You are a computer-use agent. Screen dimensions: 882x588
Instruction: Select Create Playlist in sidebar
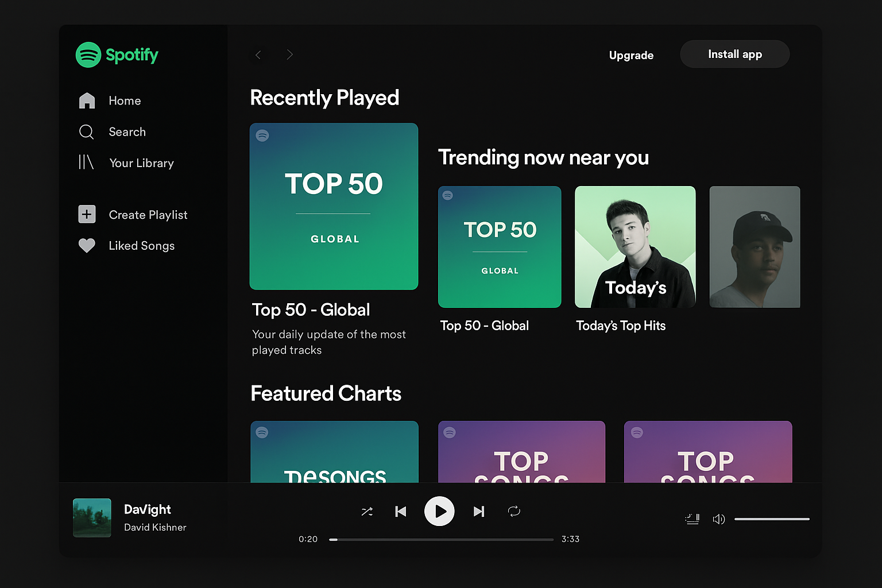tap(148, 215)
